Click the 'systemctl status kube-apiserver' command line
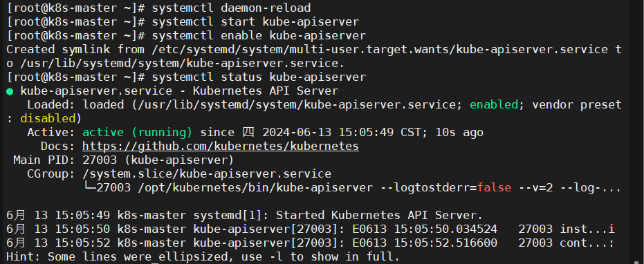 point(259,77)
